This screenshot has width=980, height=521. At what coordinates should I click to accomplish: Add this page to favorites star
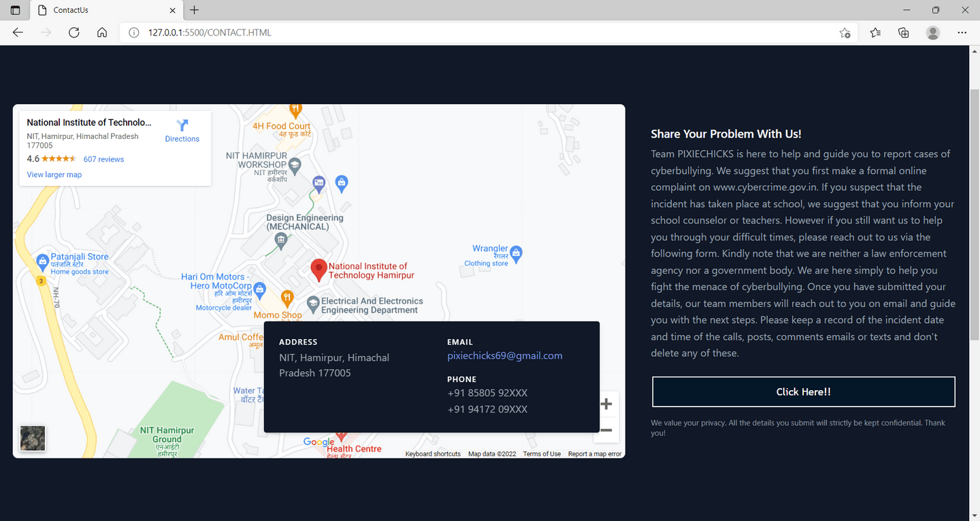point(845,33)
